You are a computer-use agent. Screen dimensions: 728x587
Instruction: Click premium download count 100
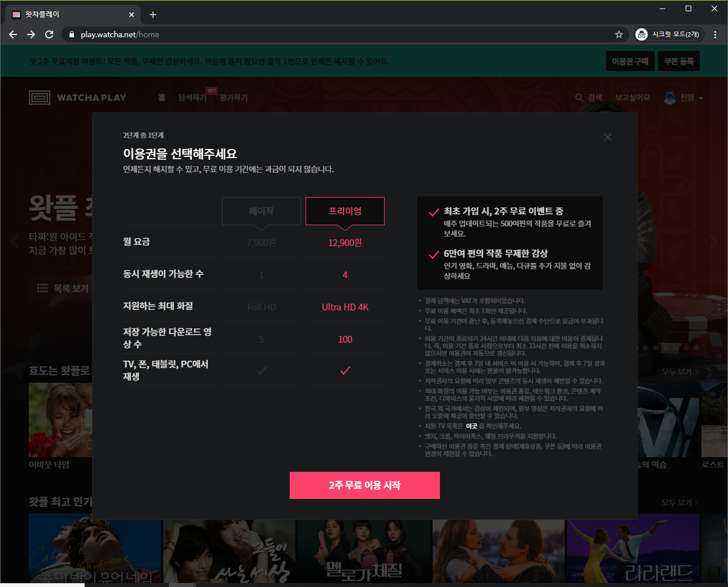(345, 339)
